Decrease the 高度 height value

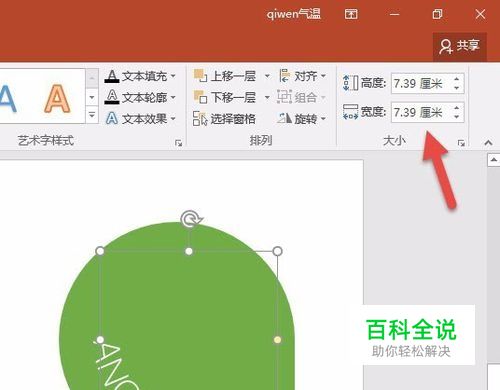tap(457, 88)
